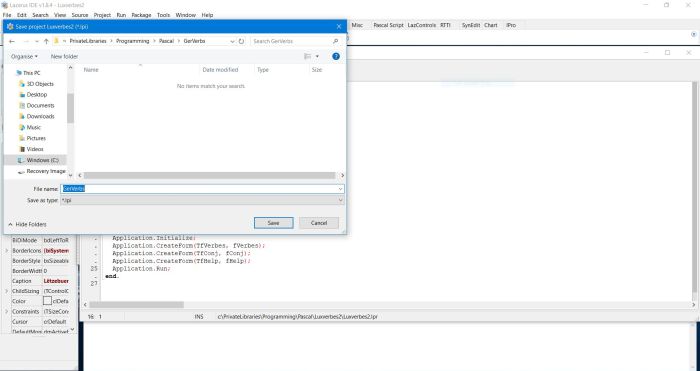Create a New folder

tap(64, 56)
